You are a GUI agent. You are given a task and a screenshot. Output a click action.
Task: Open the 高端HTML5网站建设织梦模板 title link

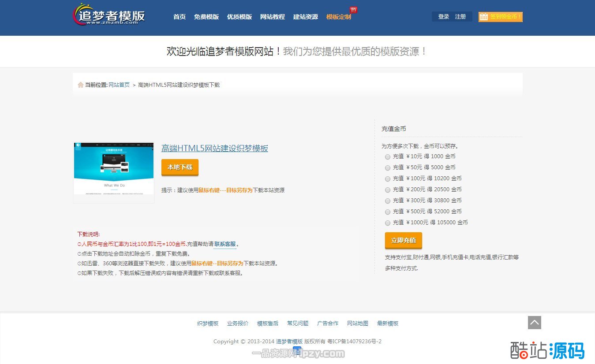tap(214, 149)
